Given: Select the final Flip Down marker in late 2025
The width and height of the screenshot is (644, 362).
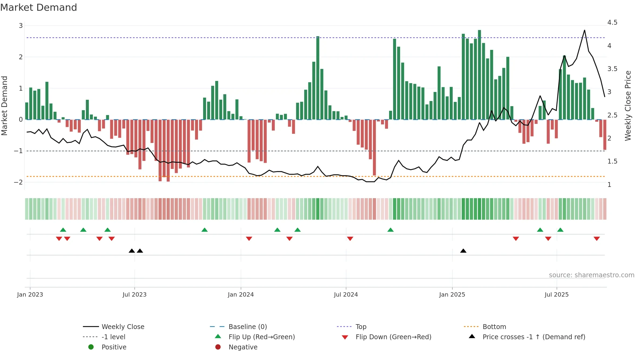Looking at the screenshot, I should pyautogui.click(x=597, y=238).
